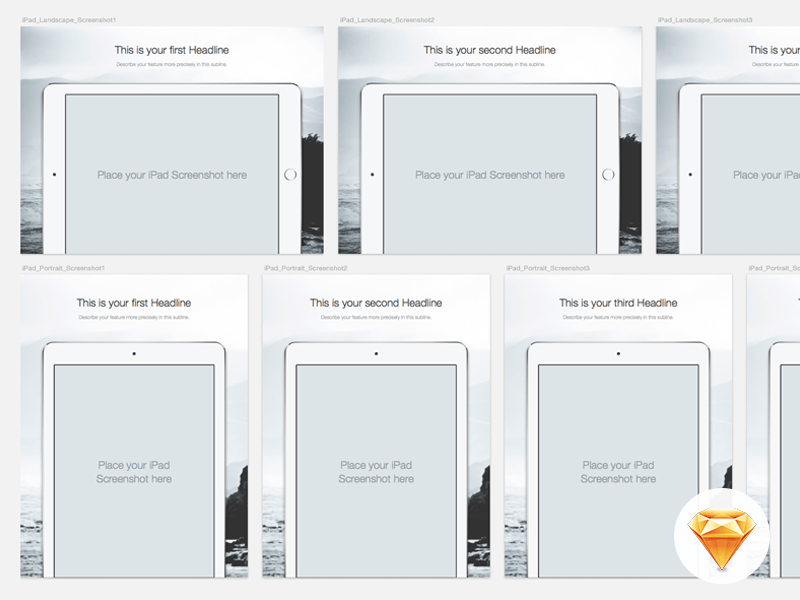This screenshot has height=600, width=800.
Task: Click the Sketch diamond logo icon
Action: (x=724, y=537)
